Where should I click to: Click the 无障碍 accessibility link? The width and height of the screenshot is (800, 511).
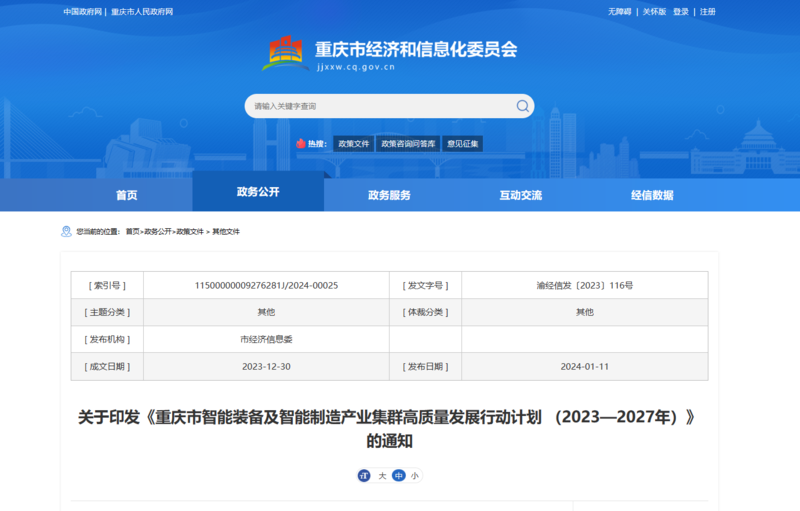[619, 12]
